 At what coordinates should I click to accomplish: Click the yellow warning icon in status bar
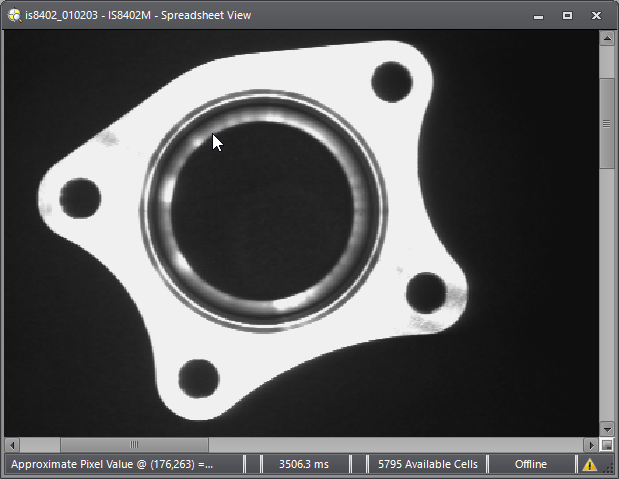589,465
